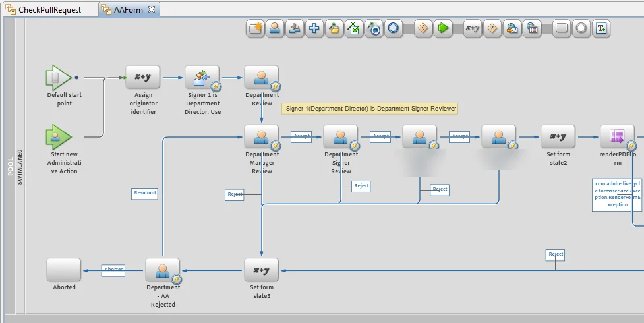
Task: Select the Signer 1 is Department Director node
Action: 202,77
